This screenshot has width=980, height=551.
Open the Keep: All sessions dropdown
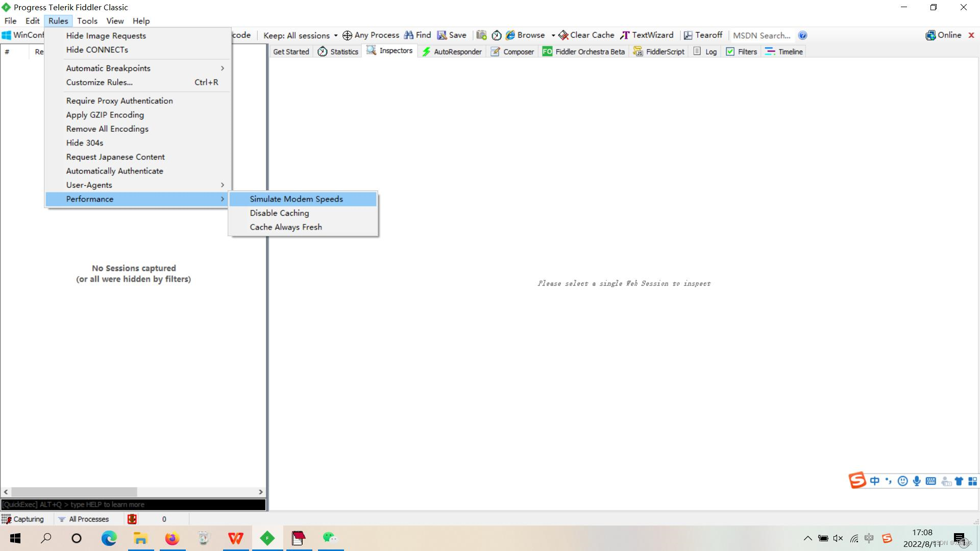[300, 35]
